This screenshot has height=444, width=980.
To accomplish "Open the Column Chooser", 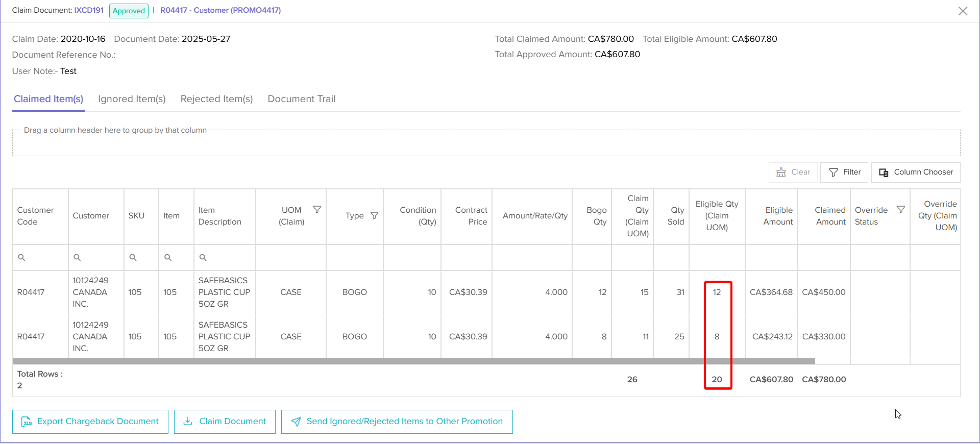I will pos(916,172).
